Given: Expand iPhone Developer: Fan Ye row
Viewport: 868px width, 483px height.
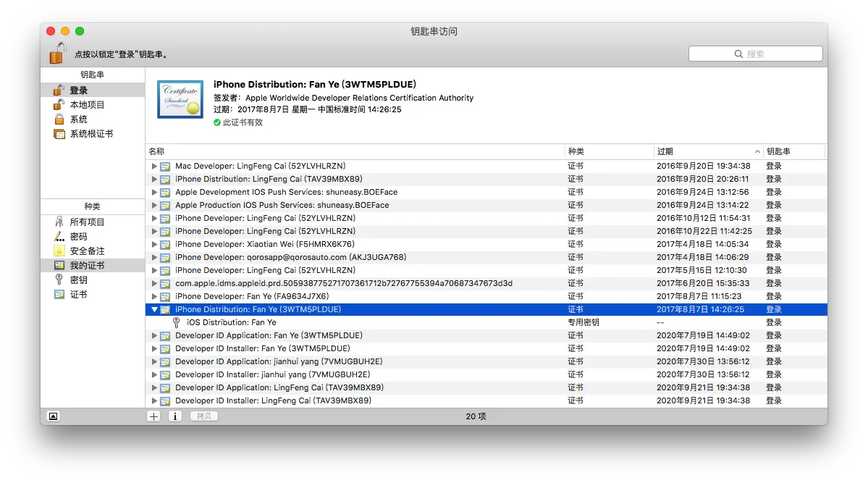Looking at the screenshot, I should (154, 296).
